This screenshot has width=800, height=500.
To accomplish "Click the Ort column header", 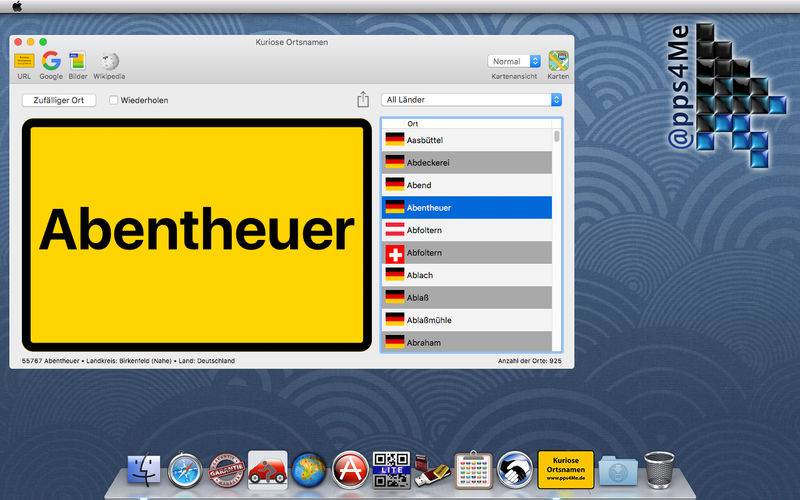I will pyautogui.click(x=467, y=123).
